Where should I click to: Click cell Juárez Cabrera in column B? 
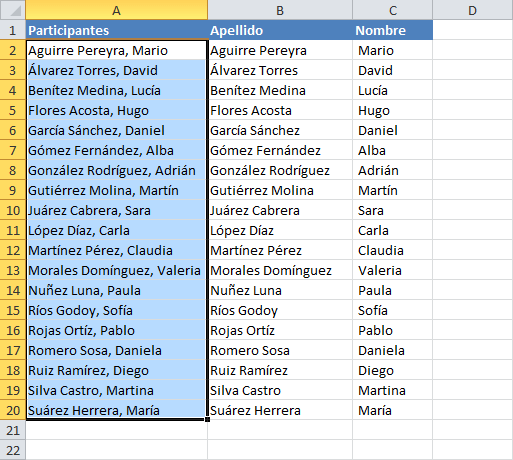point(280,210)
